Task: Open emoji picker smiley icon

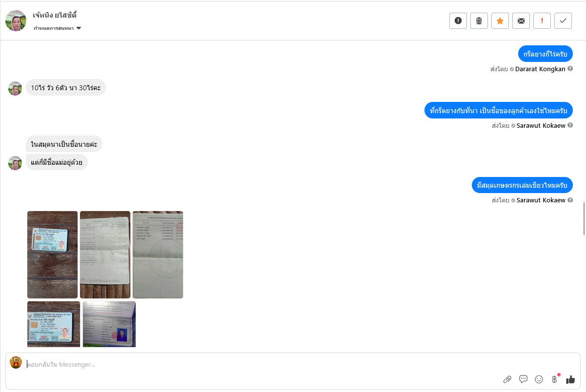Action: (x=539, y=379)
